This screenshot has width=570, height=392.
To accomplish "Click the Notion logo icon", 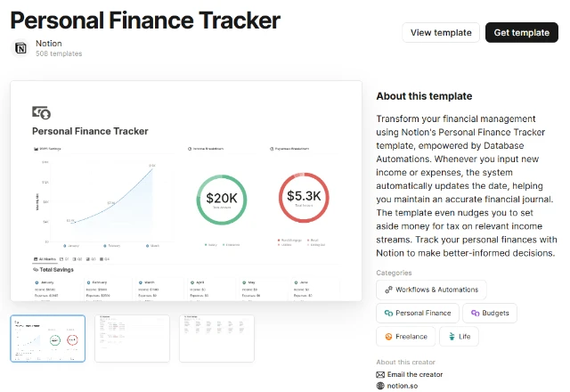I will [x=21, y=48].
